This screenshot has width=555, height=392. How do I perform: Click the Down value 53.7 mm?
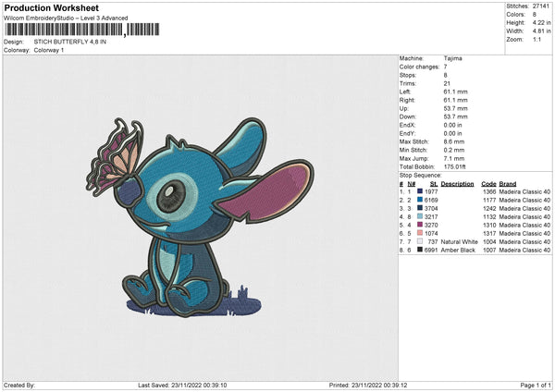[x=455, y=116]
